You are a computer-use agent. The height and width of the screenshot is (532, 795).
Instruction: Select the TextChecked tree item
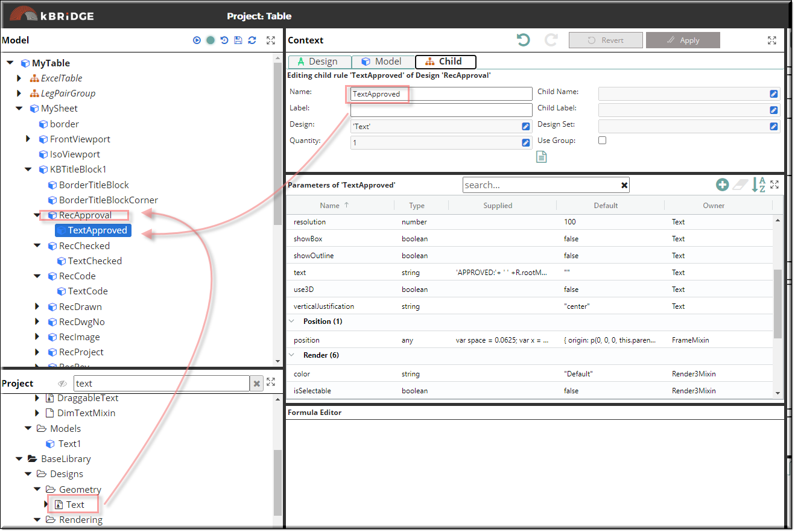tap(95, 261)
